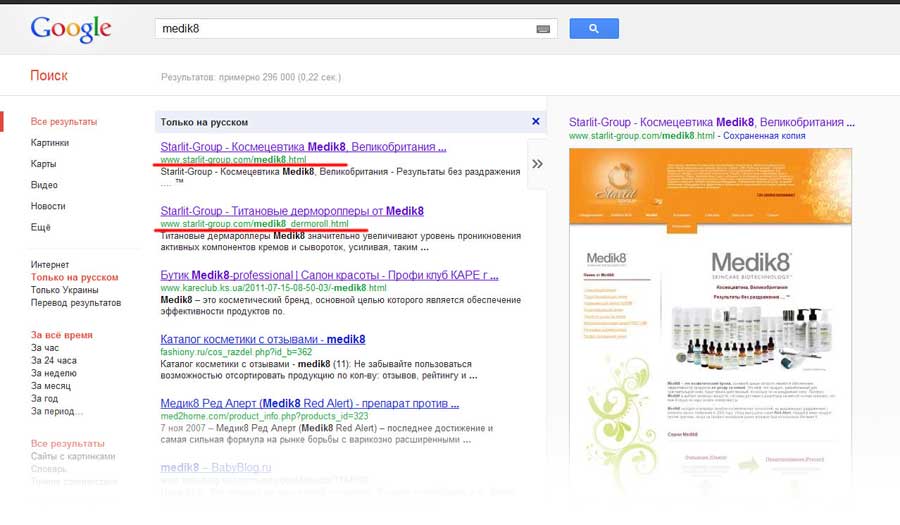Open 'Сохраненная копия' cached link in preview
Image resolution: width=900 pixels, height=525 pixels.
pos(764,136)
